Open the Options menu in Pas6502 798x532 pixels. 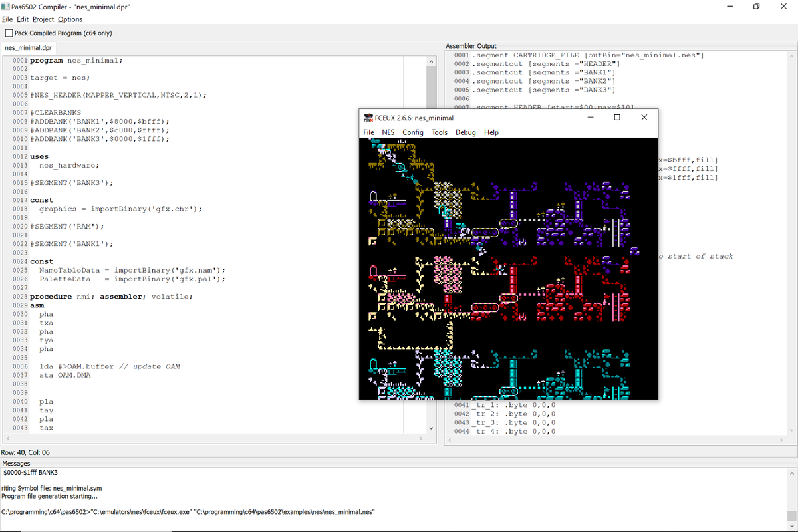70,19
